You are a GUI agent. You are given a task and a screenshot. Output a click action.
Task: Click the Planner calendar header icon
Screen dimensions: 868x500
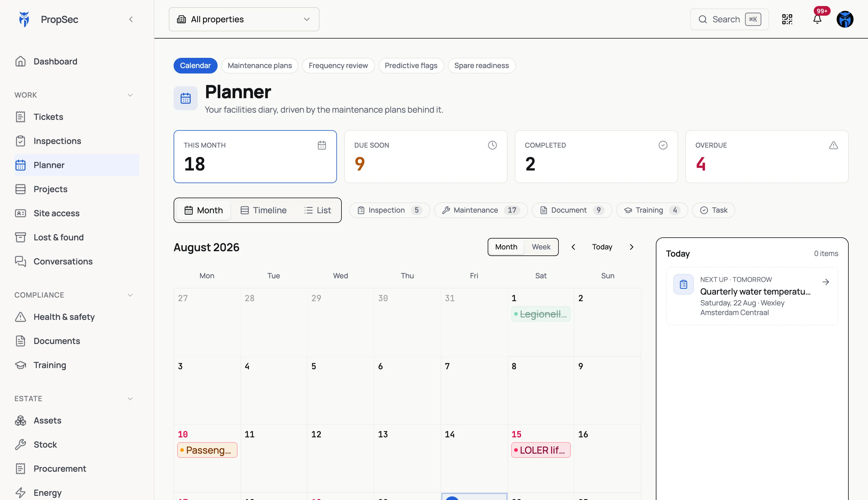186,98
